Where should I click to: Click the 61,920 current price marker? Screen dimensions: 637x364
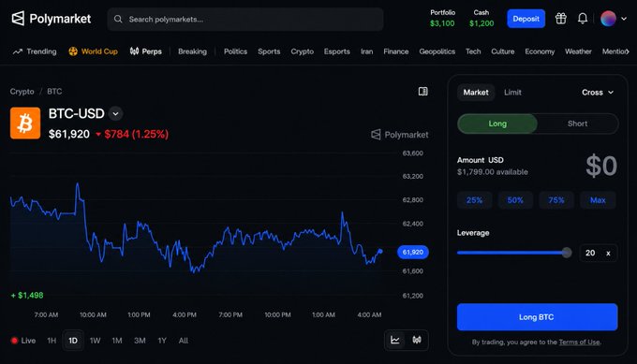tap(413, 252)
